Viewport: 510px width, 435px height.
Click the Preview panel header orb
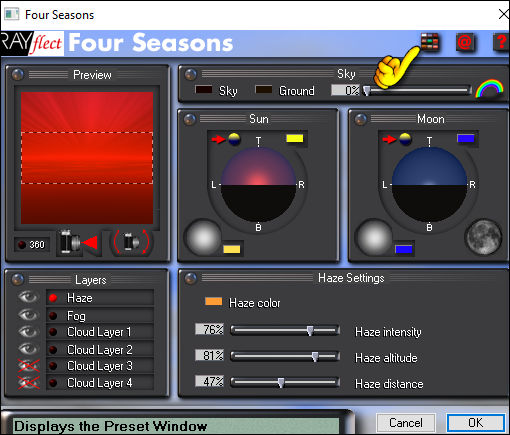[18, 74]
